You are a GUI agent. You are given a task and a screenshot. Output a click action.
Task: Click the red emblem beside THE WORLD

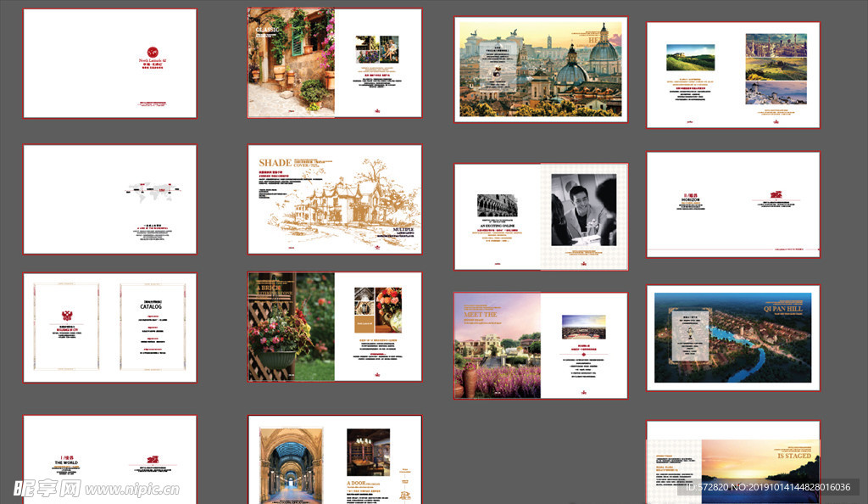[153, 460]
